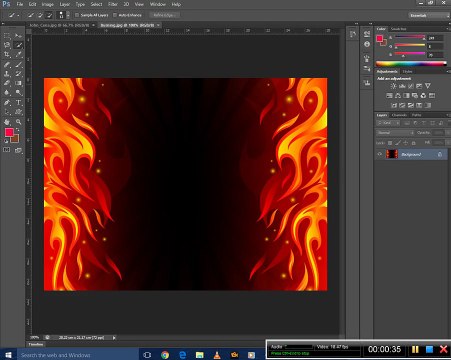Screen dimensions: 451x360
Task: Open the Window menu
Action: pos(158,4)
